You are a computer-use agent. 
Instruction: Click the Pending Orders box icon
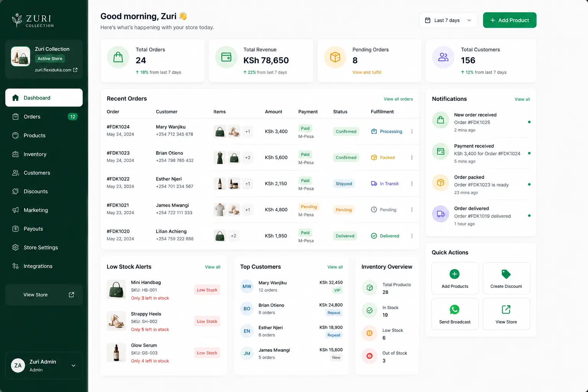335,57
